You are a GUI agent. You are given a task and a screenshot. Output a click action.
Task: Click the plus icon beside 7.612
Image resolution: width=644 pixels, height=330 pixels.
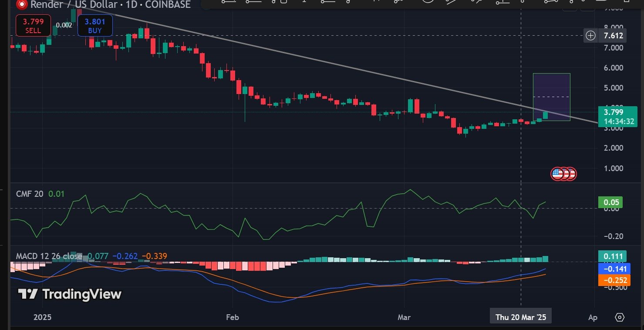[x=590, y=36]
